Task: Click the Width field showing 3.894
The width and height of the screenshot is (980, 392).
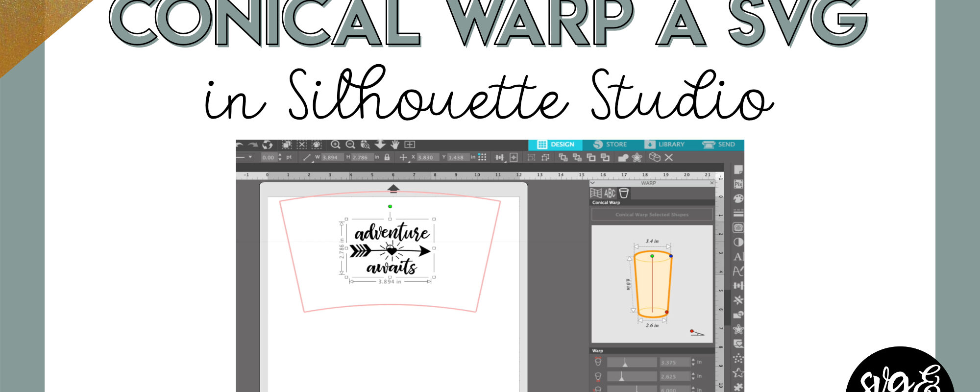Action: coord(332,157)
